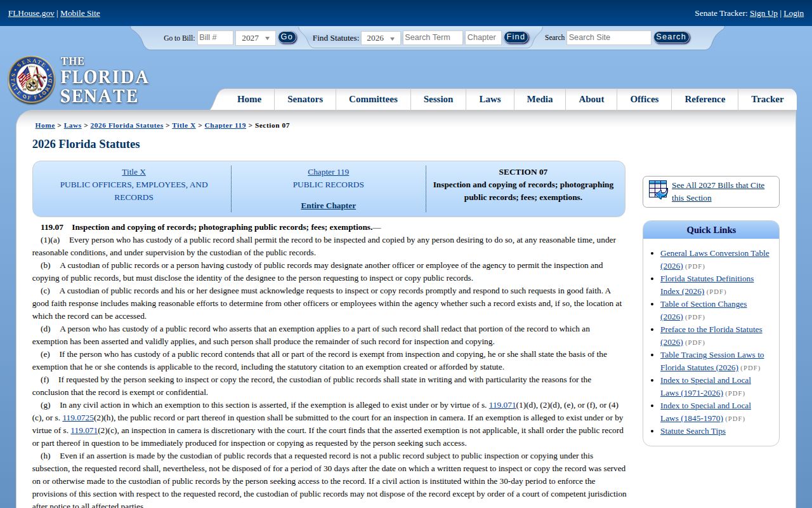Screen dimensions: 812x508
Task: Open Table of Section Changes link
Action: point(704,310)
